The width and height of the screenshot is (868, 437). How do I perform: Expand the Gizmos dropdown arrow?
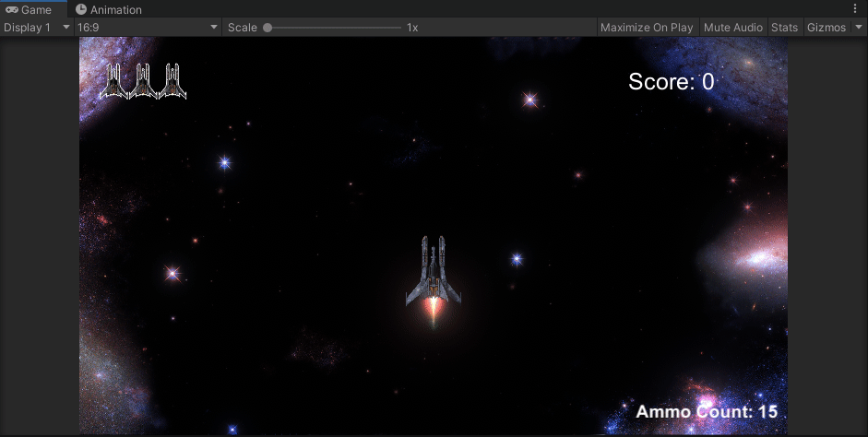[x=859, y=27]
